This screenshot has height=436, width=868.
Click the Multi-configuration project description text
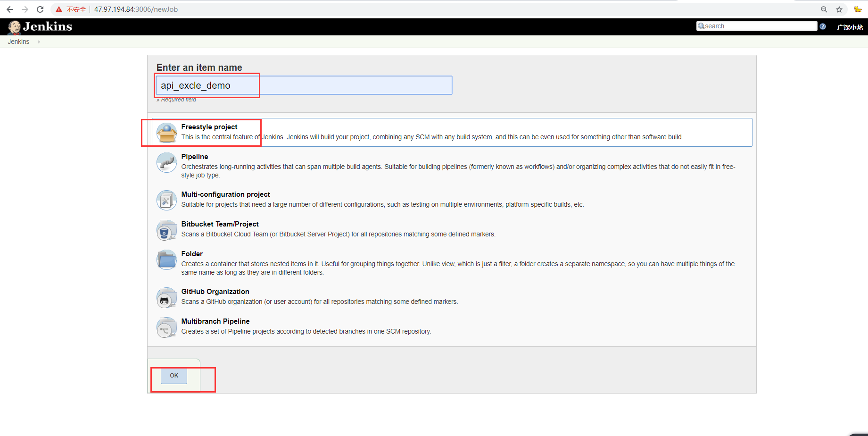pyautogui.click(x=382, y=204)
